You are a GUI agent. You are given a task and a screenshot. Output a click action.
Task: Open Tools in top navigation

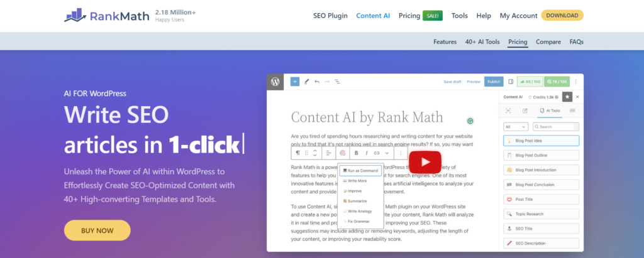[x=460, y=16]
